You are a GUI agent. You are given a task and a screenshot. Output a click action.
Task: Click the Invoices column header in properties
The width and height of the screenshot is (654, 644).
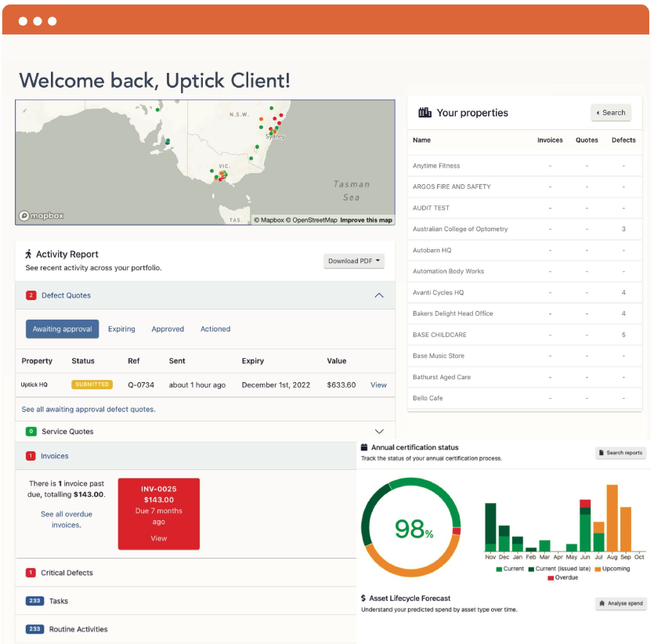coord(550,140)
